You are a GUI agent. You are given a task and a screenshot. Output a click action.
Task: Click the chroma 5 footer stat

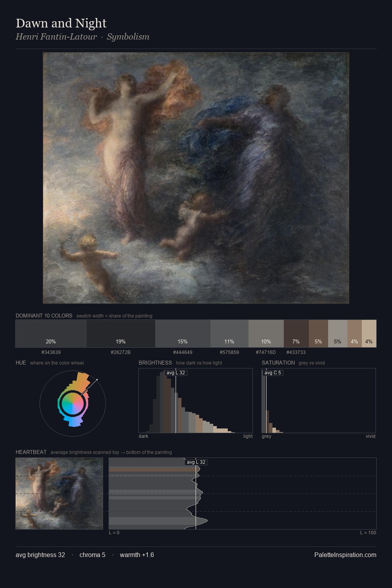(93, 555)
